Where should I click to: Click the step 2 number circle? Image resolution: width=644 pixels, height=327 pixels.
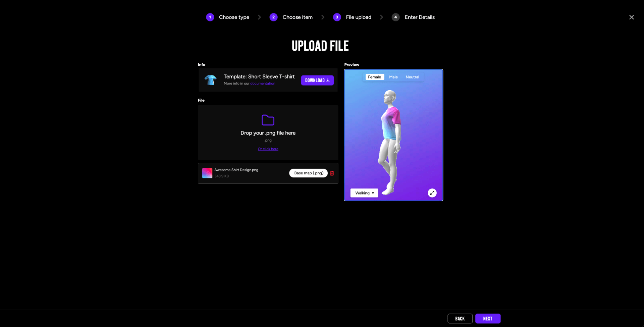click(x=273, y=17)
